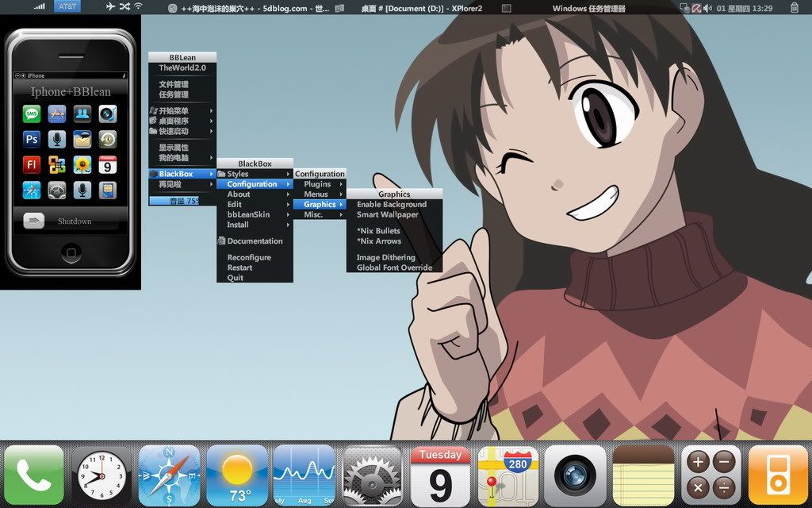Toggle Enable Background in Graphics menu

394,205
